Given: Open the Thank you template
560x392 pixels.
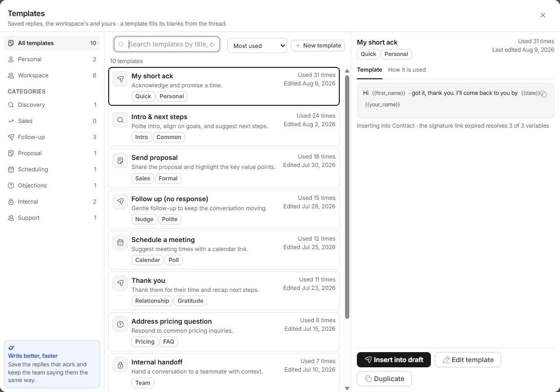Looking at the screenshot, I should click(x=224, y=291).
